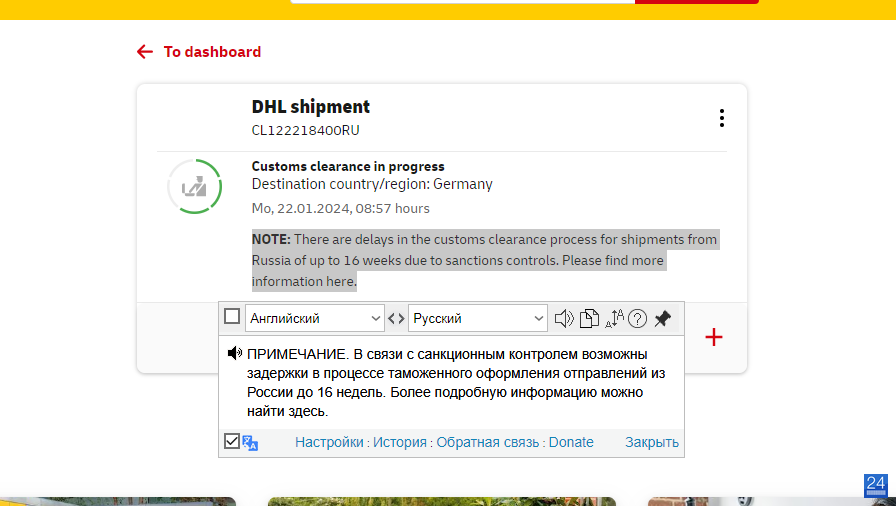Click the speaker icon in translator toolbar
The image size is (896, 506).
click(x=564, y=318)
